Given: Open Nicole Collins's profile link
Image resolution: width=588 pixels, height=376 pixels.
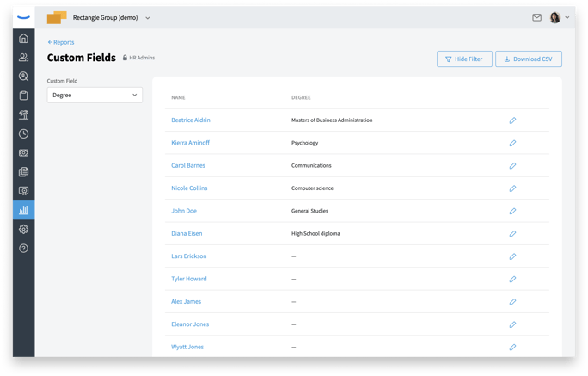Looking at the screenshot, I should [189, 188].
